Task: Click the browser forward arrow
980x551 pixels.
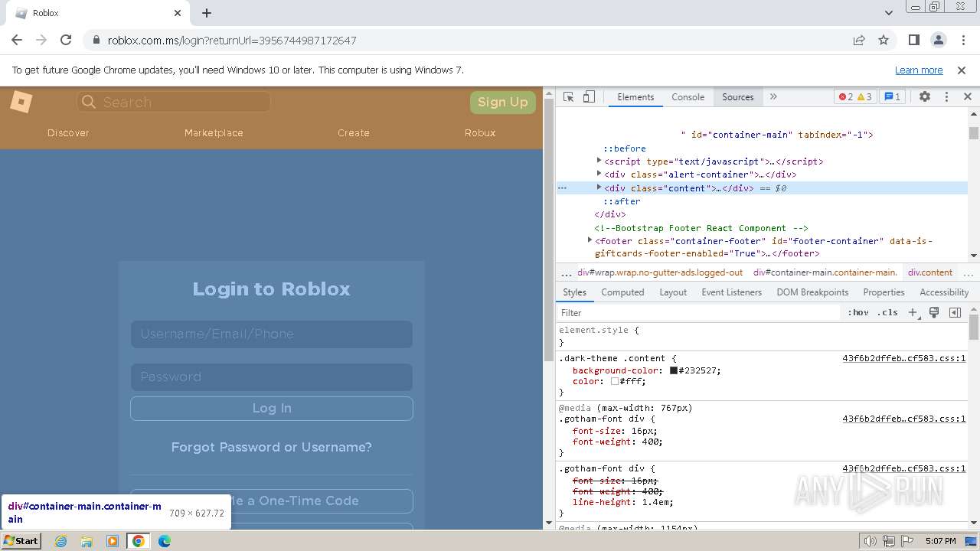Action: pyautogui.click(x=41, y=40)
